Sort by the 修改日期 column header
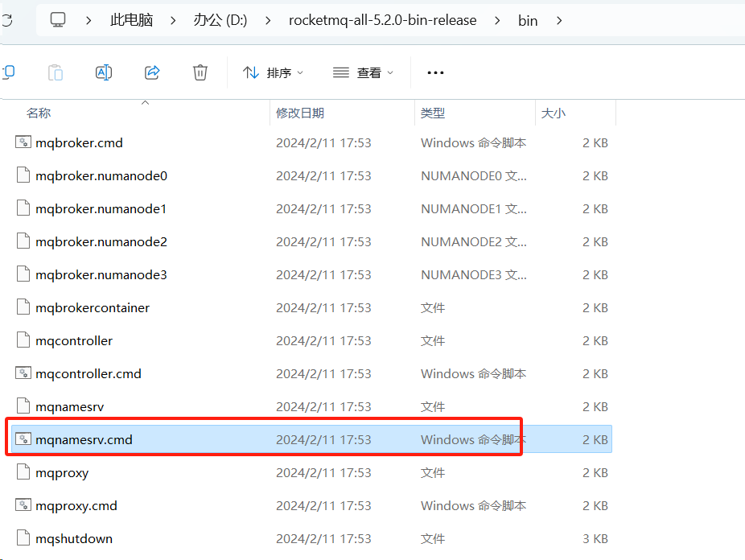The width and height of the screenshot is (745, 560). (x=300, y=113)
